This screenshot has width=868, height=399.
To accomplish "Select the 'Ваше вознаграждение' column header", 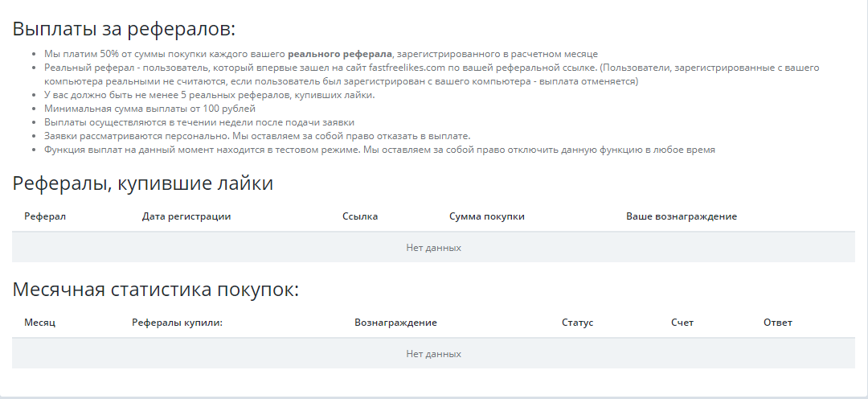I will 682,216.
